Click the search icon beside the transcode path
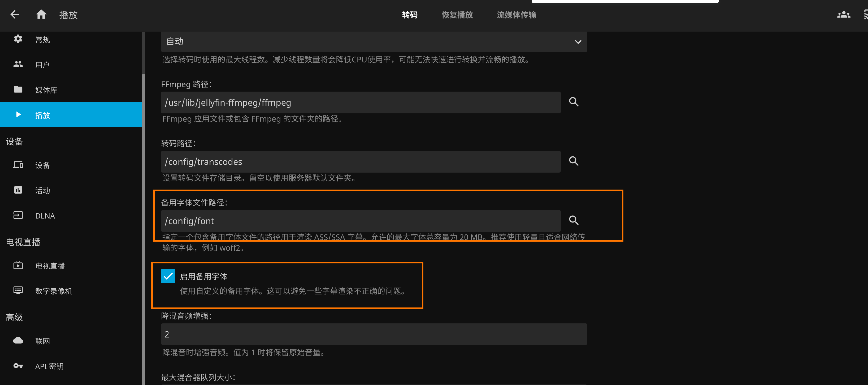Image resolution: width=868 pixels, height=385 pixels. [x=574, y=161]
